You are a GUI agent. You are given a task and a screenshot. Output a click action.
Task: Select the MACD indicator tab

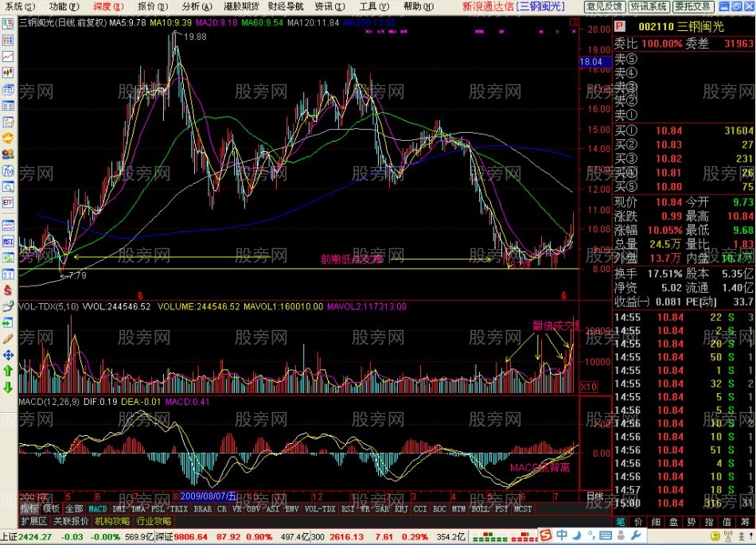pyautogui.click(x=97, y=509)
